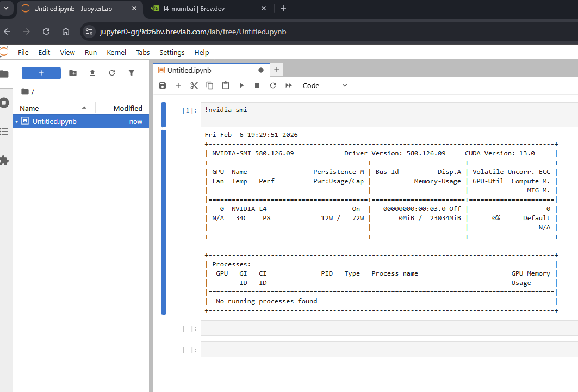
Task: Sort files by Name column
Action: [x=53, y=108]
